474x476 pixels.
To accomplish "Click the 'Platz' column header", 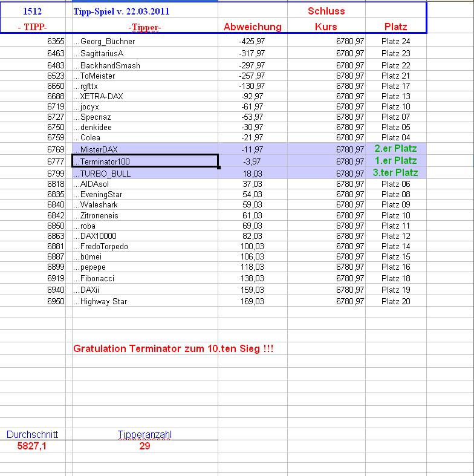I will click(x=396, y=27).
